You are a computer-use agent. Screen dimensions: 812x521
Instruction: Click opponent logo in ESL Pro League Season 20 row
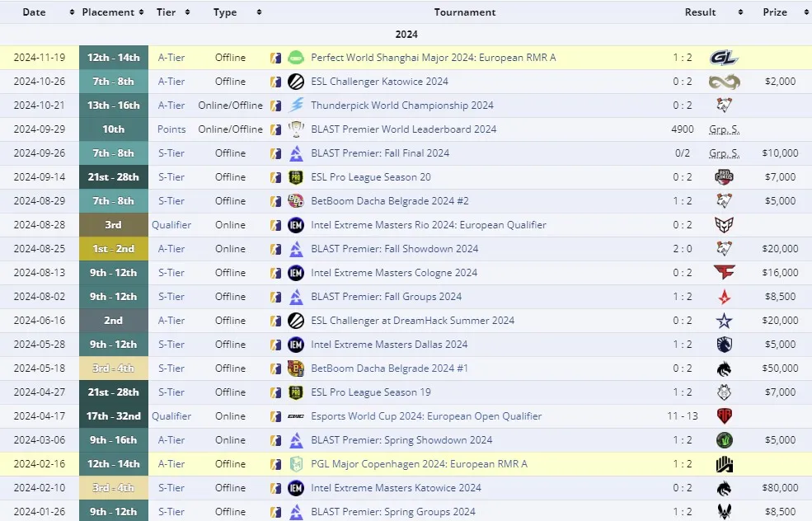724,176
